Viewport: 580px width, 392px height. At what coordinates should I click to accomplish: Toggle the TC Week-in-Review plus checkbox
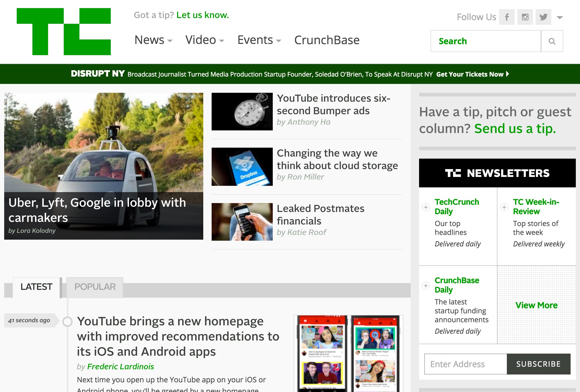click(504, 207)
